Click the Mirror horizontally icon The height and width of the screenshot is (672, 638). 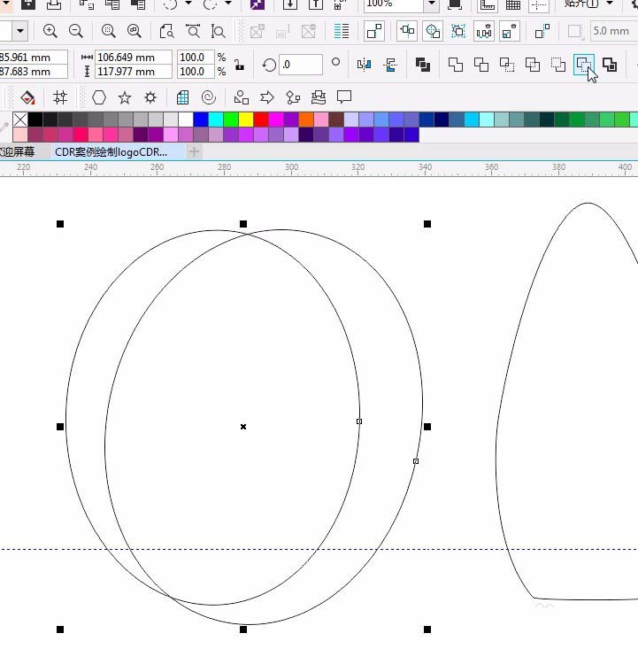[364, 65]
